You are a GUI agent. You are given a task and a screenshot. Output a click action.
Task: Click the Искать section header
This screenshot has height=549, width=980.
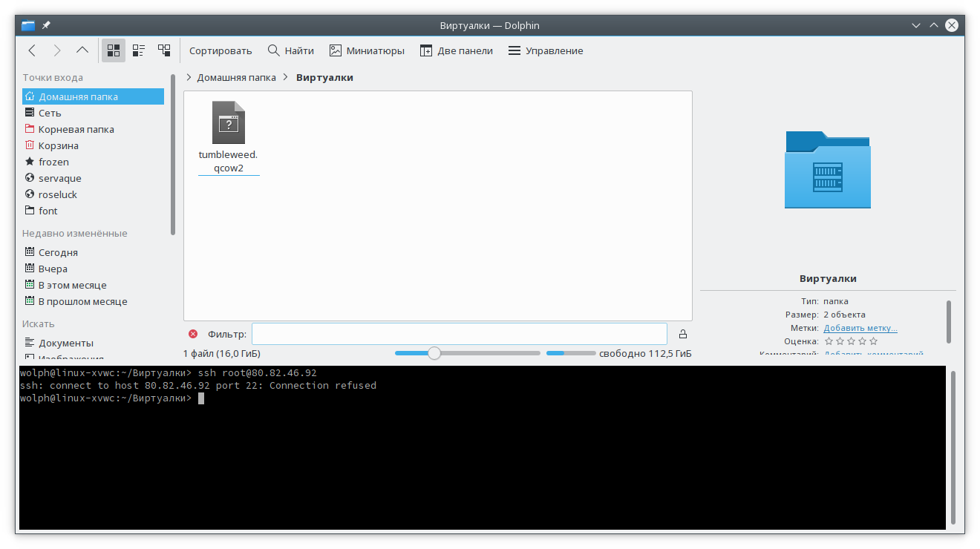[39, 323]
